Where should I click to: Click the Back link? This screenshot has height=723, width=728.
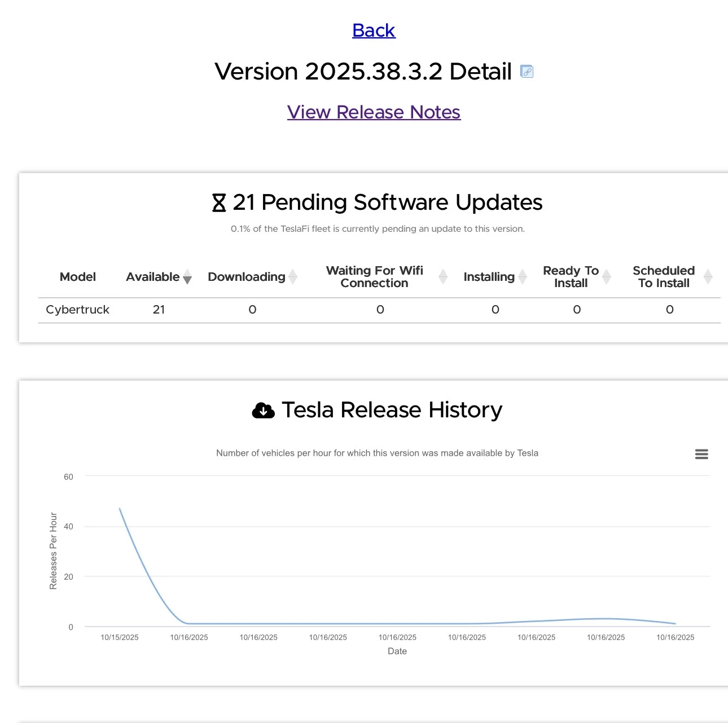(x=374, y=30)
